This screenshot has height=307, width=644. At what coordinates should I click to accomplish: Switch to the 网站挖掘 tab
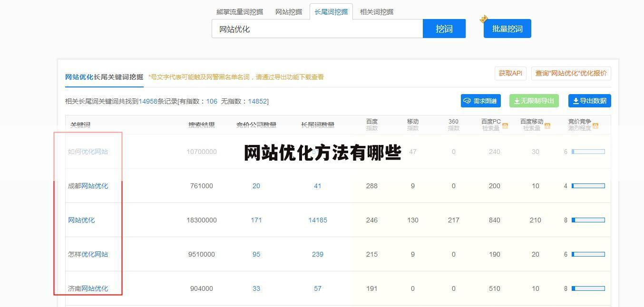coord(288,11)
